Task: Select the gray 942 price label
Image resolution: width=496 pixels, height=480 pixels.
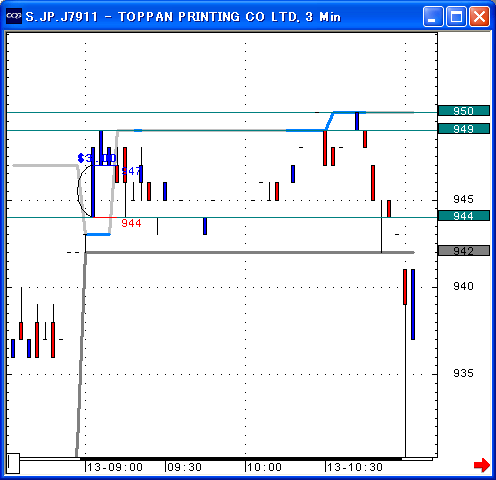Action: [x=463, y=251]
